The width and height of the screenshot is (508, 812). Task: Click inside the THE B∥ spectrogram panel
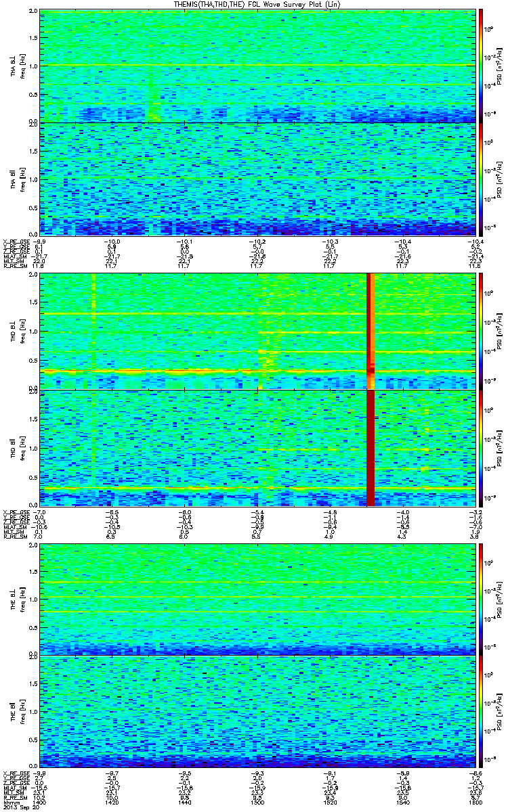click(x=257, y=711)
